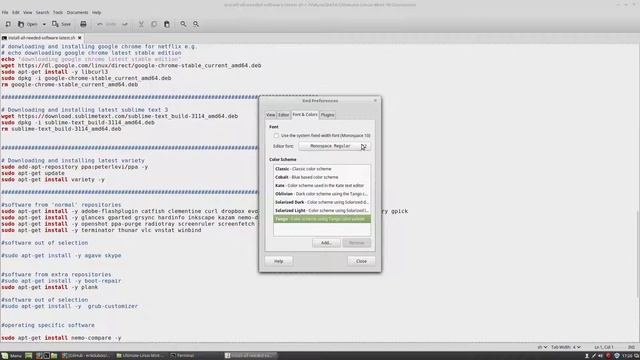Open the Search menu

(x=42, y=12)
